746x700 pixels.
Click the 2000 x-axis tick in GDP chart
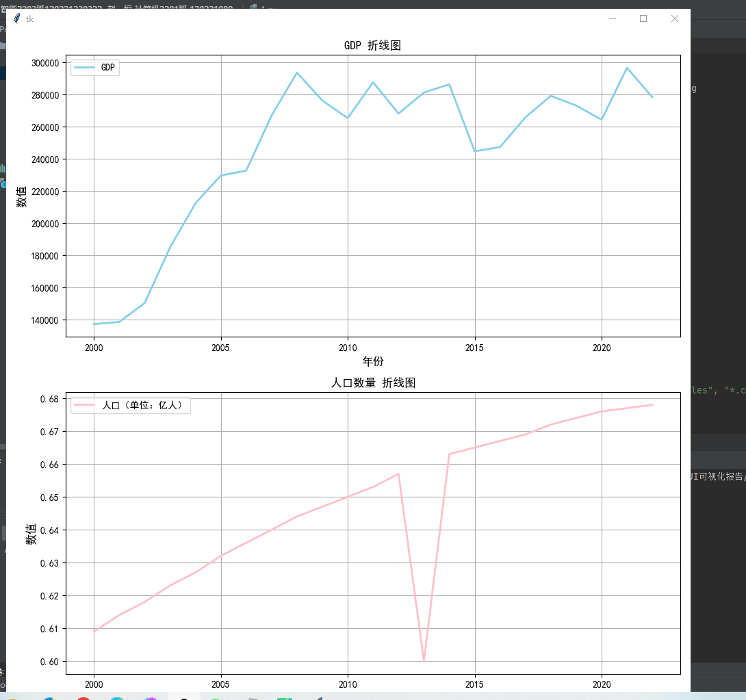tap(94, 348)
